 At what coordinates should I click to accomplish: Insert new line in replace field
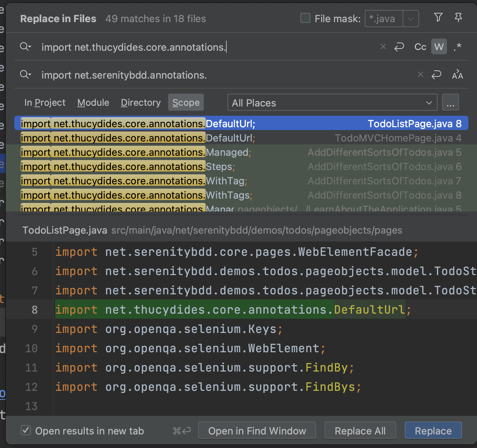(x=436, y=75)
